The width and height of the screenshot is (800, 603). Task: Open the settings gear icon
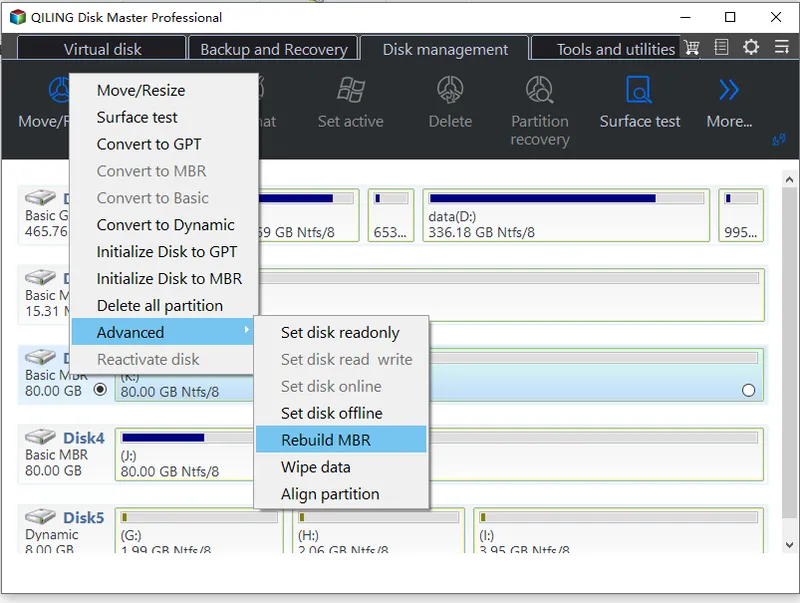(x=751, y=48)
